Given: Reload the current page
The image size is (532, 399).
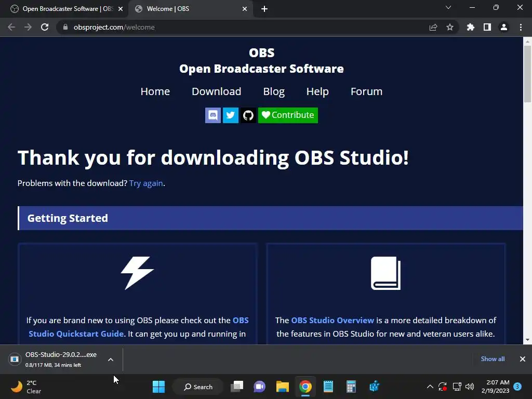Looking at the screenshot, I should (45, 27).
